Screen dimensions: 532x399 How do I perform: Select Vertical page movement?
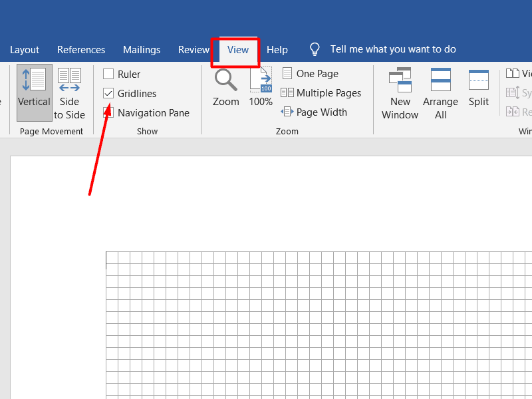(x=34, y=92)
